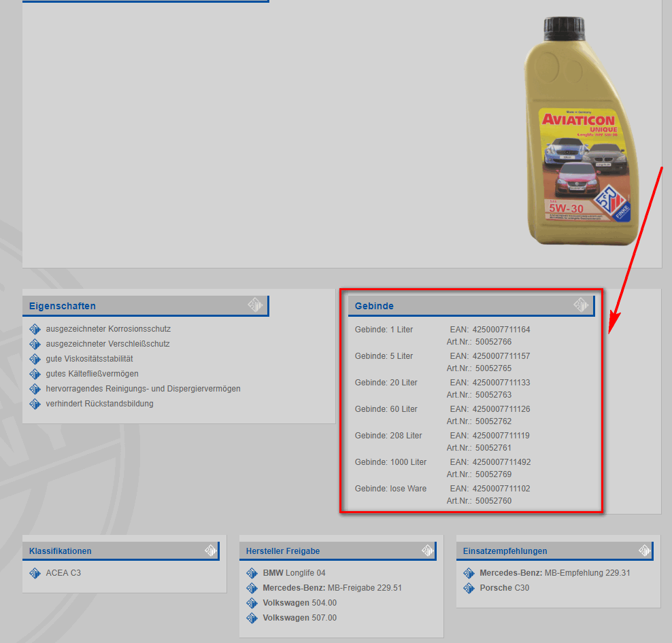Click EAN number 4250007711164
Image resolution: width=672 pixels, height=643 pixels.
(501, 330)
